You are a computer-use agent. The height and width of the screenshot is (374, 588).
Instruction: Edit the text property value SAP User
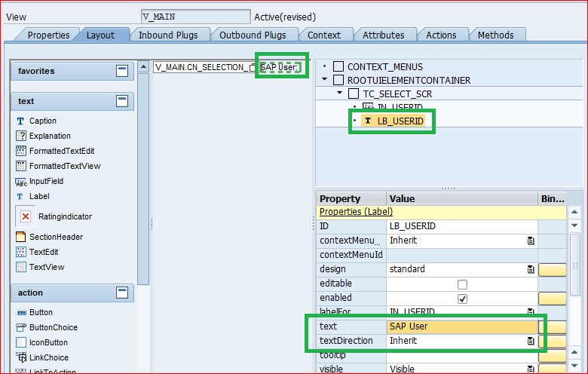tap(461, 326)
